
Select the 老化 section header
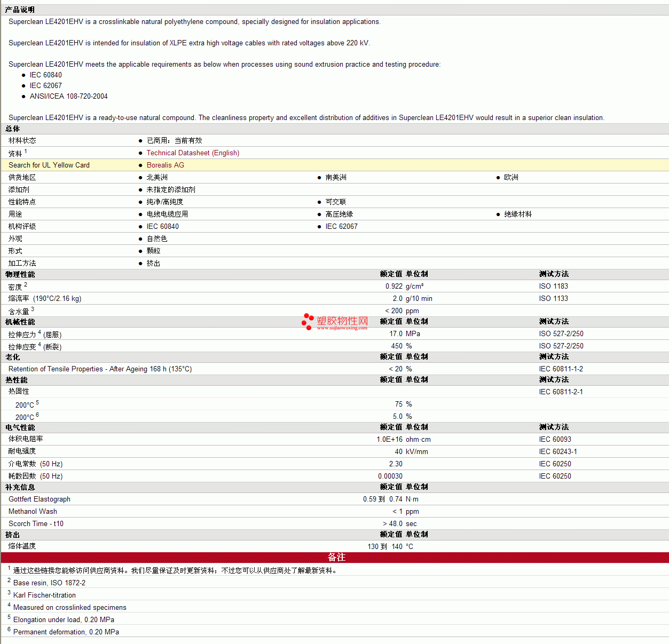(x=13, y=357)
